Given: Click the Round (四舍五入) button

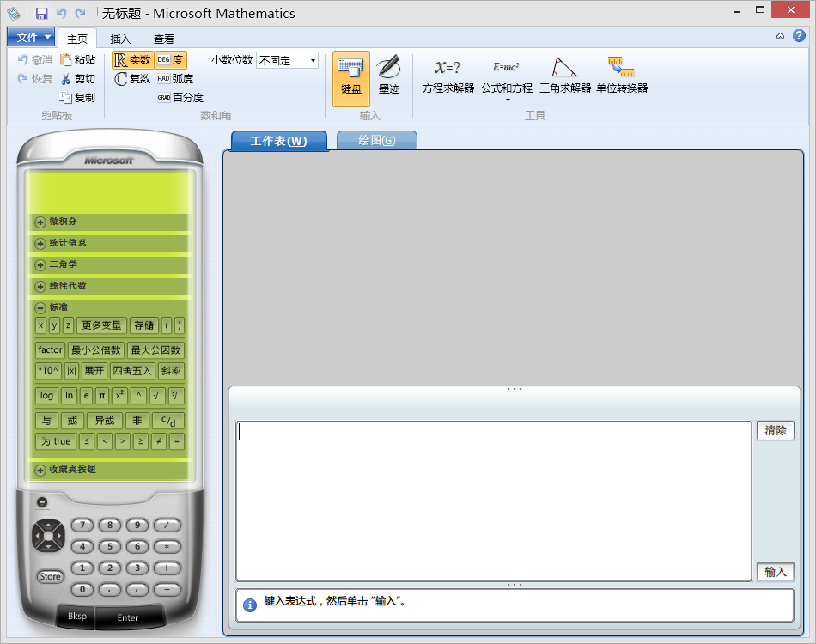Looking at the screenshot, I should point(132,371).
